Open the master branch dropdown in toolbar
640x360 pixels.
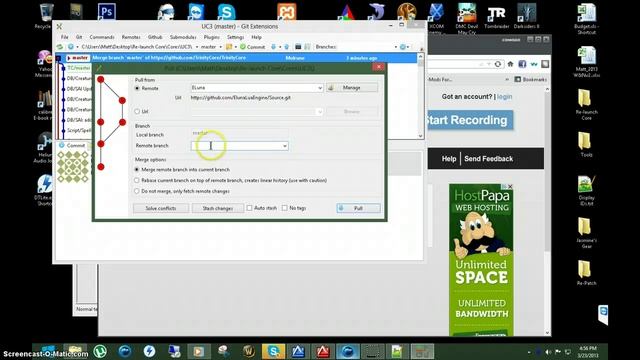(x=221, y=47)
